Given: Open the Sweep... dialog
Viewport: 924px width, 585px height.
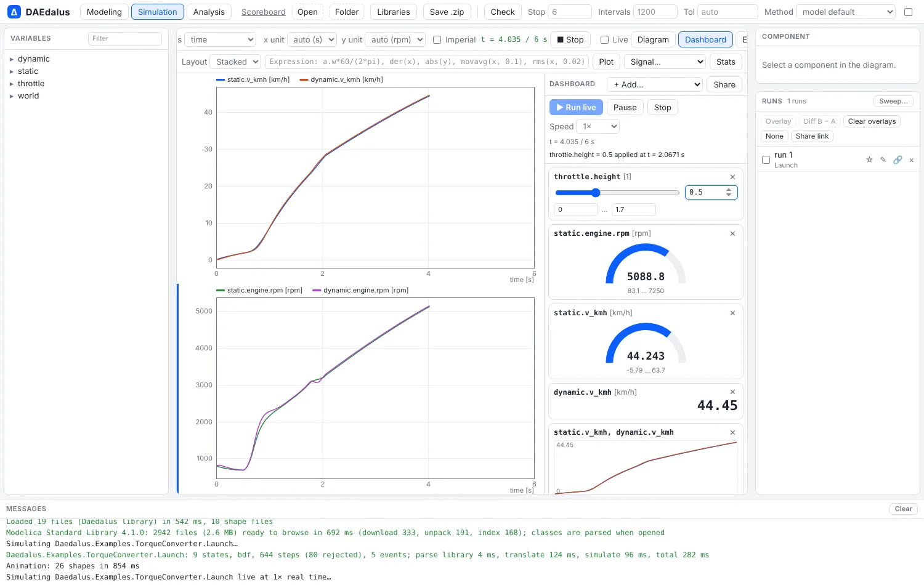Looking at the screenshot, I should coord(893,101).
